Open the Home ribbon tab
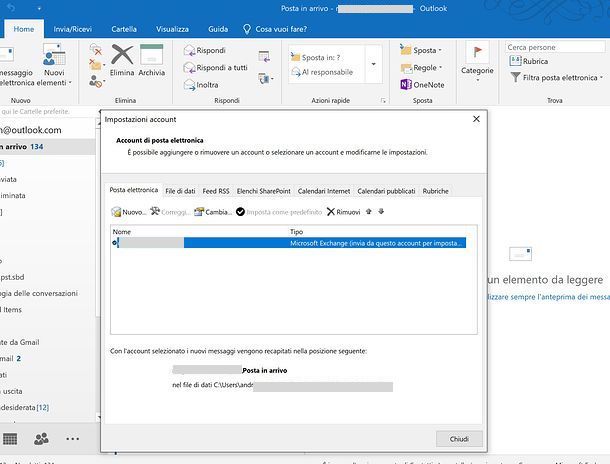 point(24,29)
